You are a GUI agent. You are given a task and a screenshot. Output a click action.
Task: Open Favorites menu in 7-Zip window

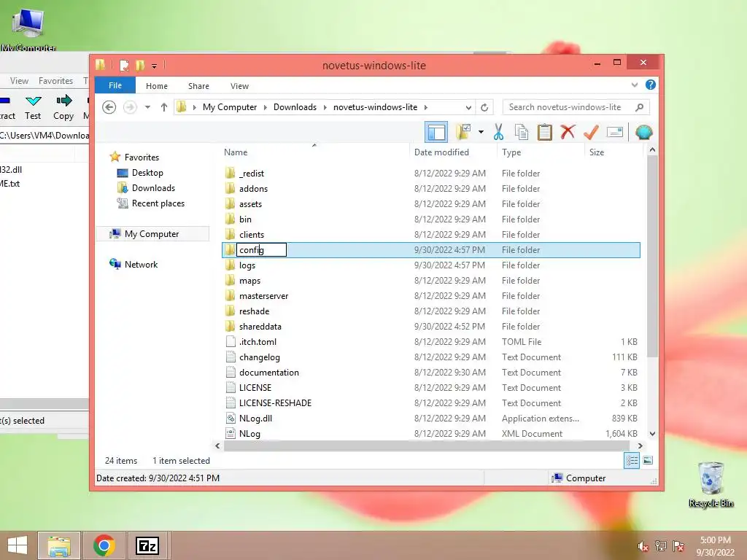(55, 81)
